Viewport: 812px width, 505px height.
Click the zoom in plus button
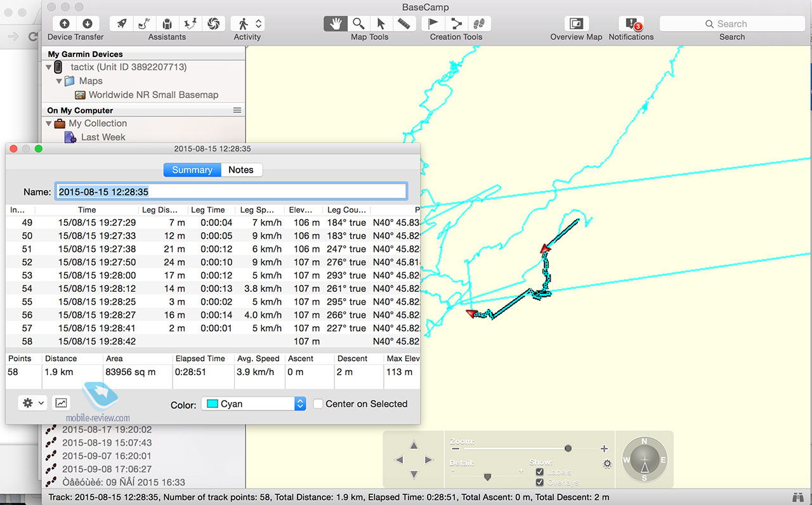click(x=604, y=449)
